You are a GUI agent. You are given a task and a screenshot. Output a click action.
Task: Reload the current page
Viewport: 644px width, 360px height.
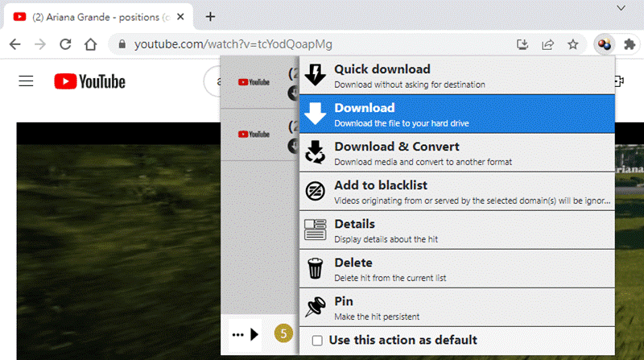point(65,44)
